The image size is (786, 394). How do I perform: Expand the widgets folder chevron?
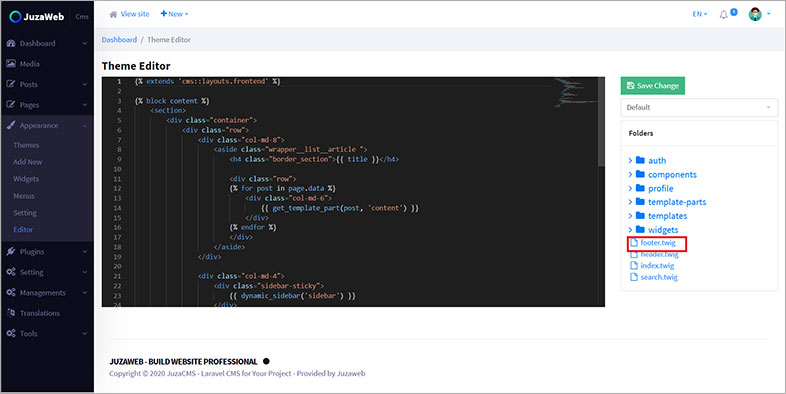coord(630,230)
